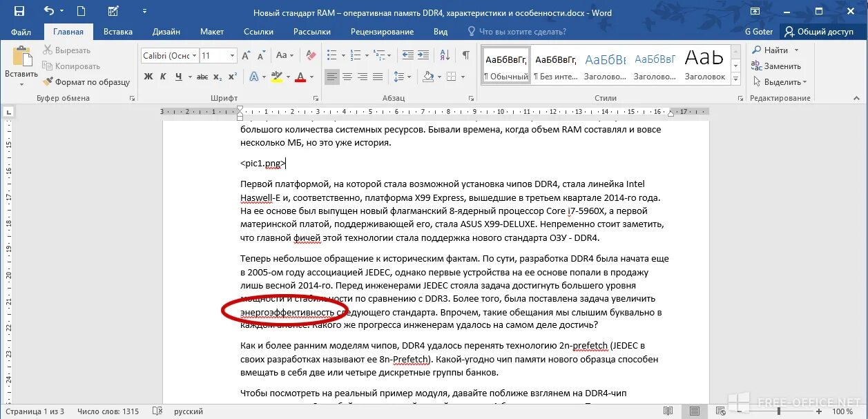Viewport: 868px width, 419px height.
Task: Apply the Обычный style
Action: pos(506,66)
